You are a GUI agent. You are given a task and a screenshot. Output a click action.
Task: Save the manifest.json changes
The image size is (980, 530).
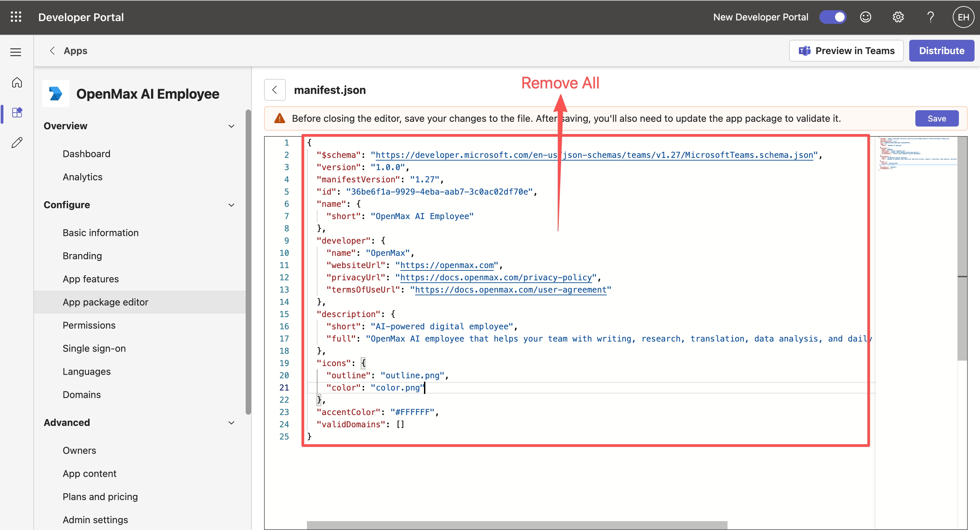937,118
